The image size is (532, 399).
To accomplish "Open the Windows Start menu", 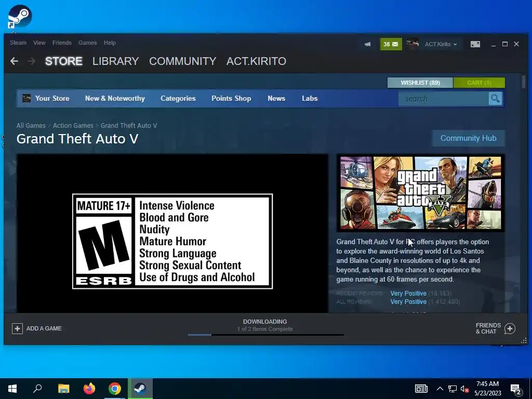I will (12, 389).
